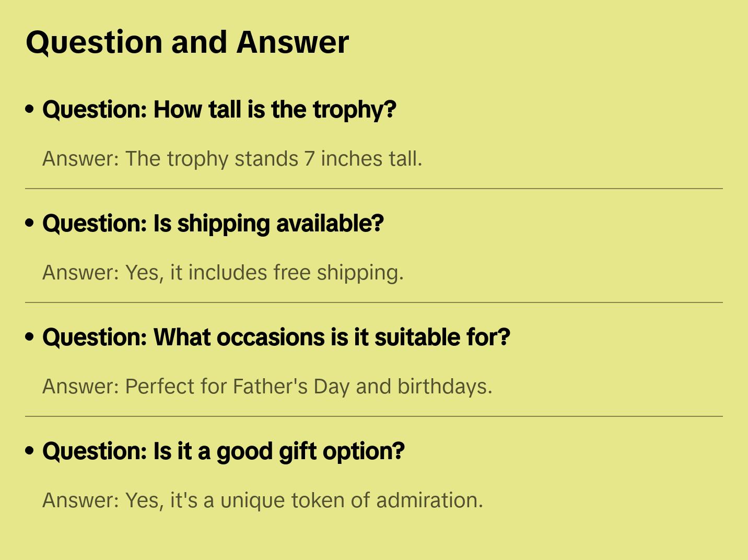Screen dimensions: 748x560
Task: Click the 'Answer:' label of the shipping answer
Action: click(81, 273)
